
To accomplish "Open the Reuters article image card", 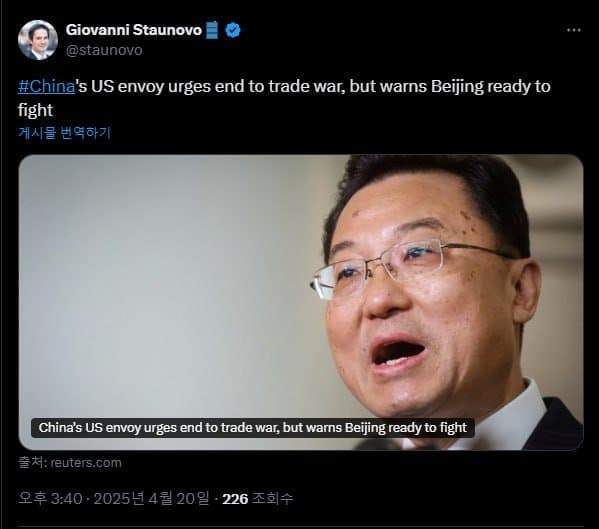I will [301, 302].
